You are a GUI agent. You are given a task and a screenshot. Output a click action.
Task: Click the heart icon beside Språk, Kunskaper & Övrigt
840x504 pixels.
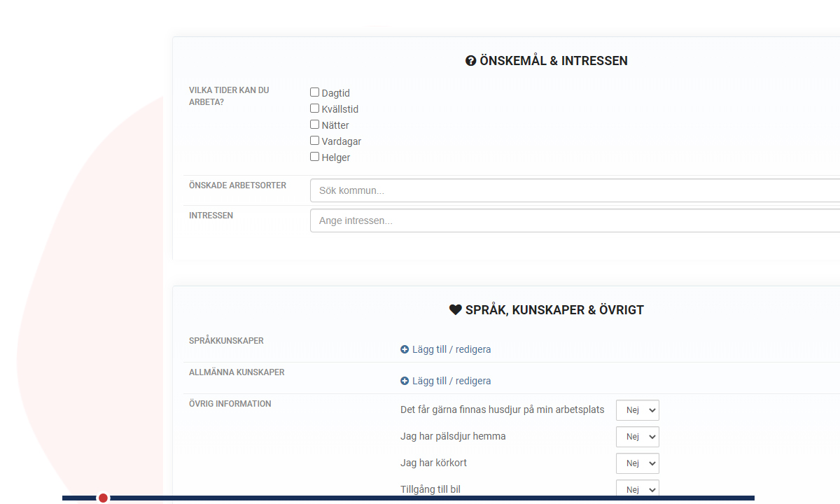455,310
